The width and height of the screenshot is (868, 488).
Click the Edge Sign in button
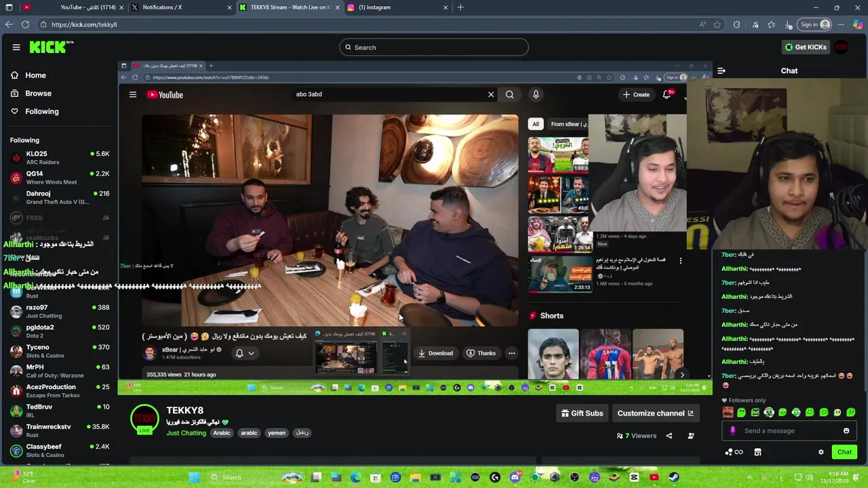tap(815, 24)
